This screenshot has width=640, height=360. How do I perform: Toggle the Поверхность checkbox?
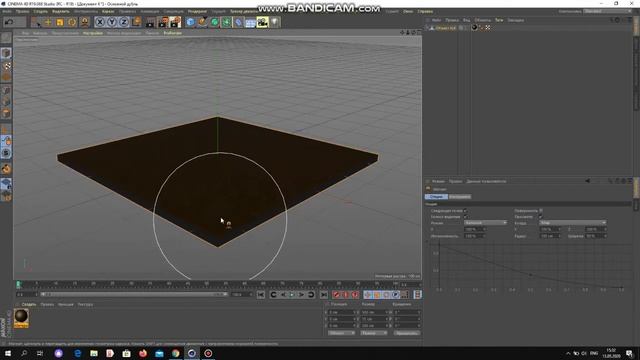click(x=541, y=211)
